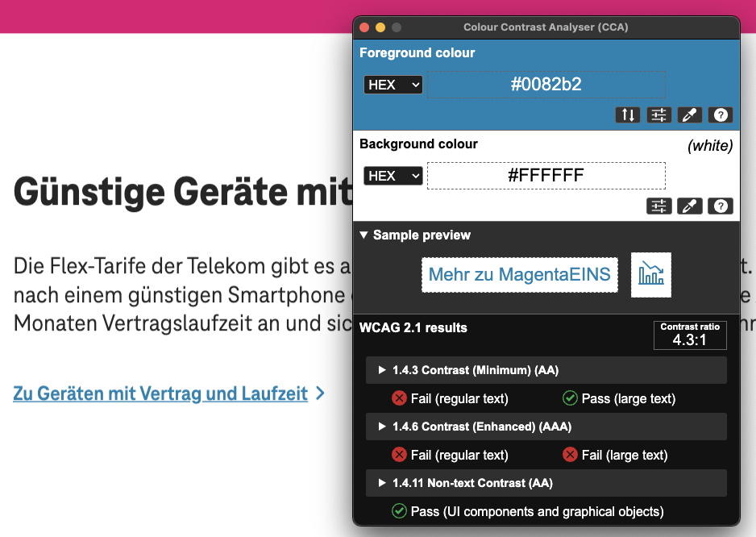Open the foreground colour sliders panel
This screenshot has height=537, width=756.
click(658, 114)
